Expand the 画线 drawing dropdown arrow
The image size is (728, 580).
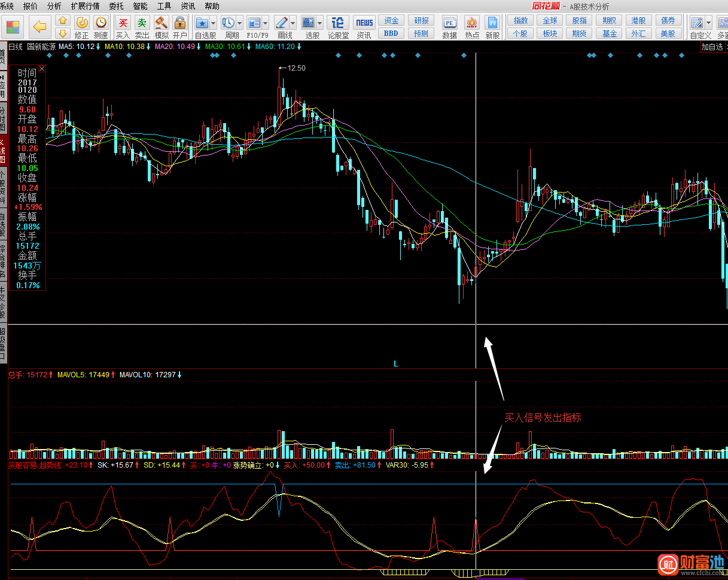pos(294,23)
